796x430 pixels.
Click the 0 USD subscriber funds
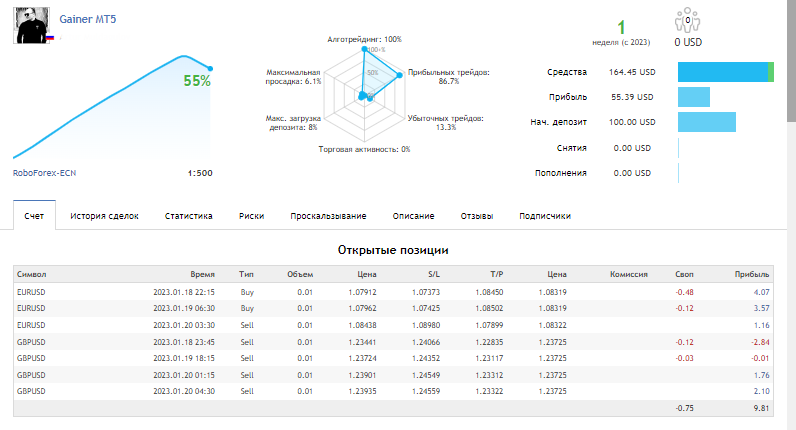688,43
